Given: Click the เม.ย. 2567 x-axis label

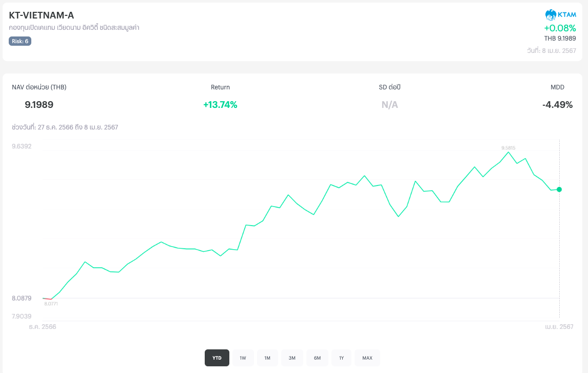Looking at the screenshot, I should (559, 327).
